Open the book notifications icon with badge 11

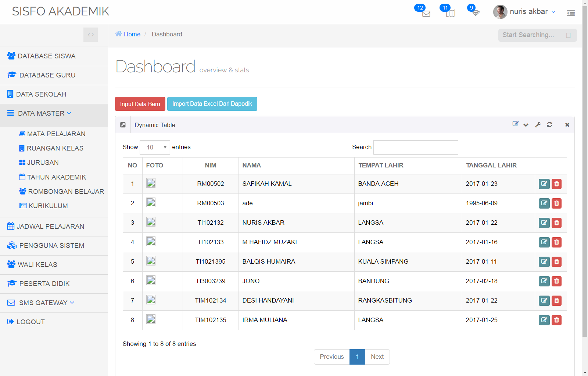tap(451, 14)
